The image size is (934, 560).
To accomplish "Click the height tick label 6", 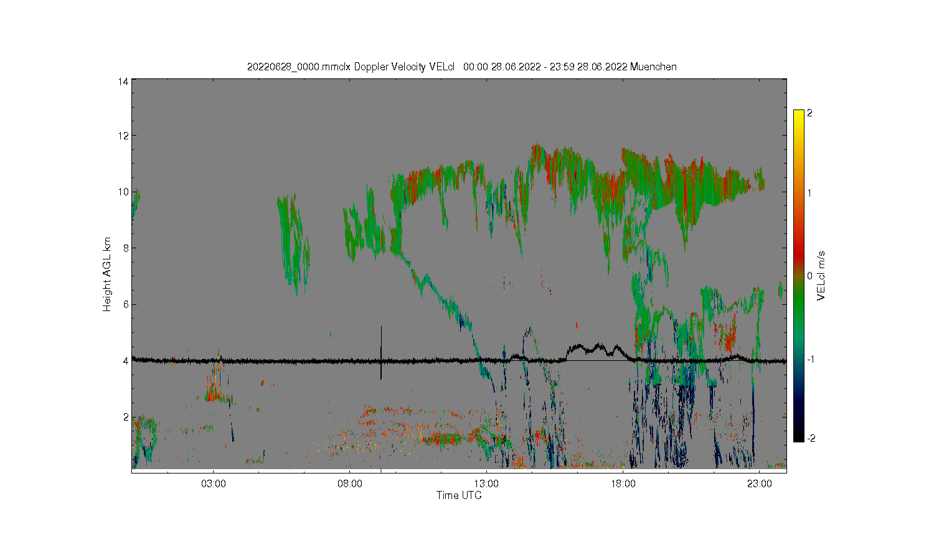I will pyautogui.click(x=126, y=304).
